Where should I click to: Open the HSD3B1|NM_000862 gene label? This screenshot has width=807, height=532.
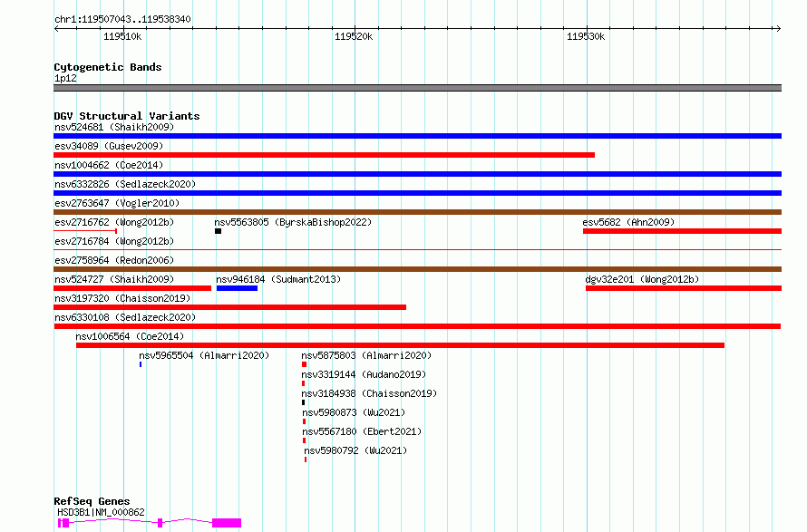click(101, 512)
